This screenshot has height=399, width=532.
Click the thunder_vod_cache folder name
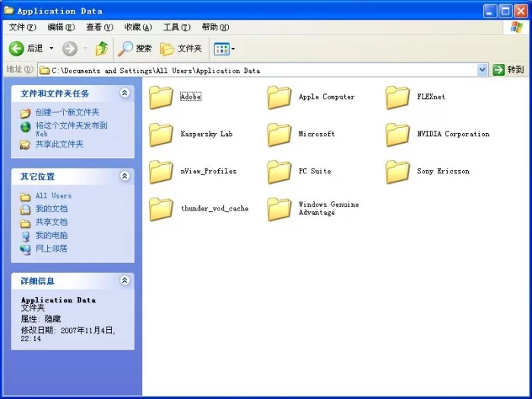[x=215, y=209]
